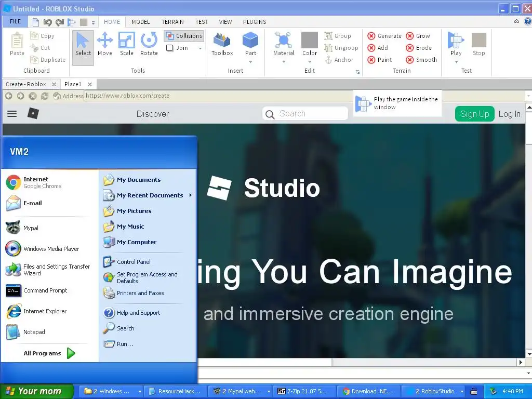Switch to the TEST ribbon tab
The width and height of the screenshot is (532, 399).
[202, 22]
